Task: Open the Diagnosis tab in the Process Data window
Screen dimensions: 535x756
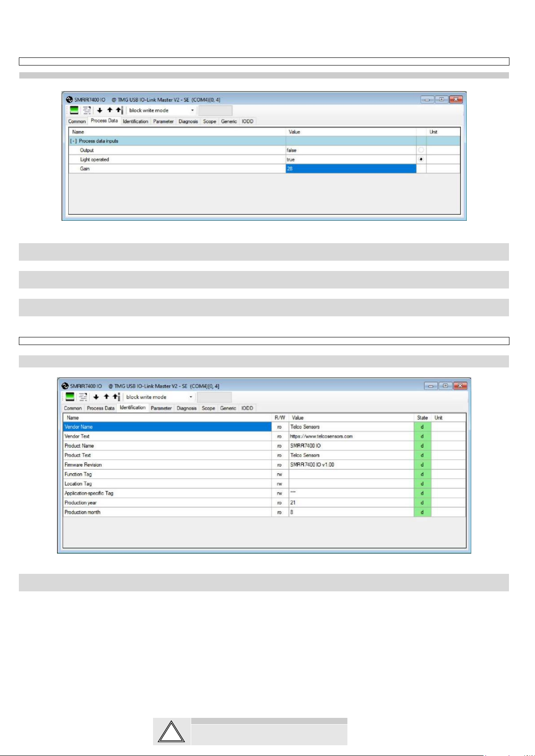Action: pos(188,122)
